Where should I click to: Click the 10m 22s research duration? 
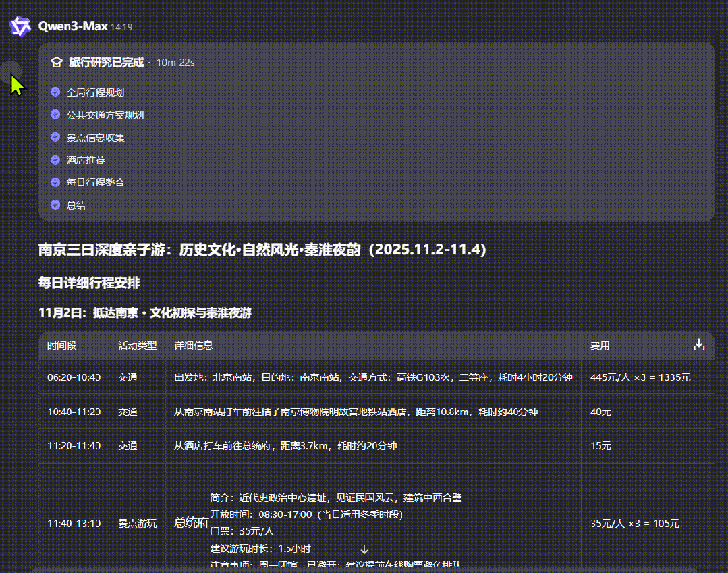[175, 63]
